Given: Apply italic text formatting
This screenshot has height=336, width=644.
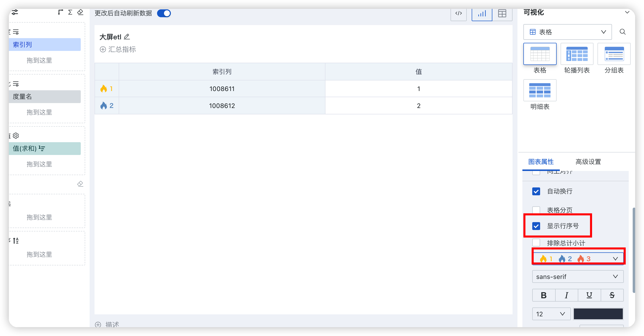Looking at the screenshot, I should (566, 295).
